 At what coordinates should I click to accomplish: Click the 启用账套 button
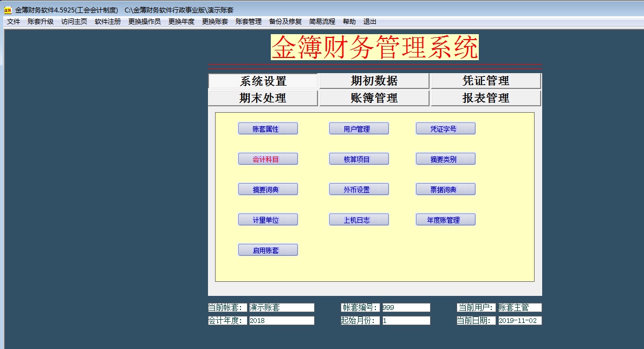tap(268, 250)
